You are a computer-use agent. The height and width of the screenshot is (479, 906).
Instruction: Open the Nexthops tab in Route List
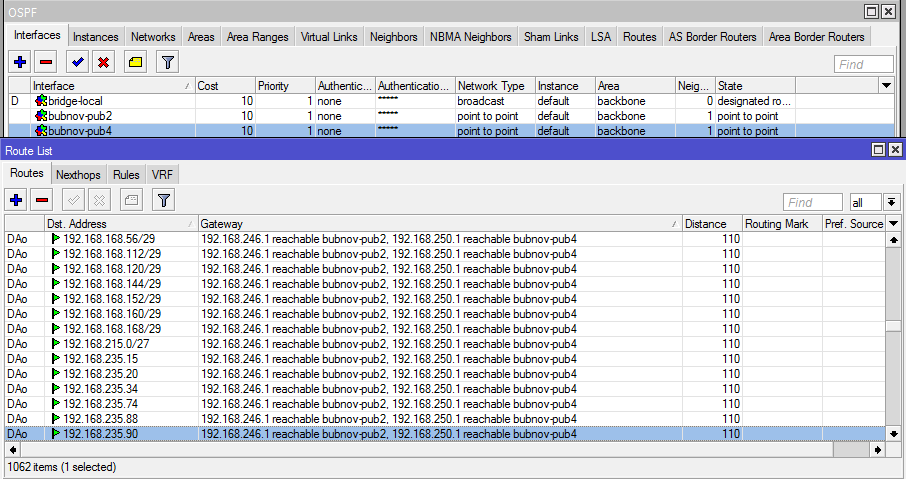click(78, 175)
